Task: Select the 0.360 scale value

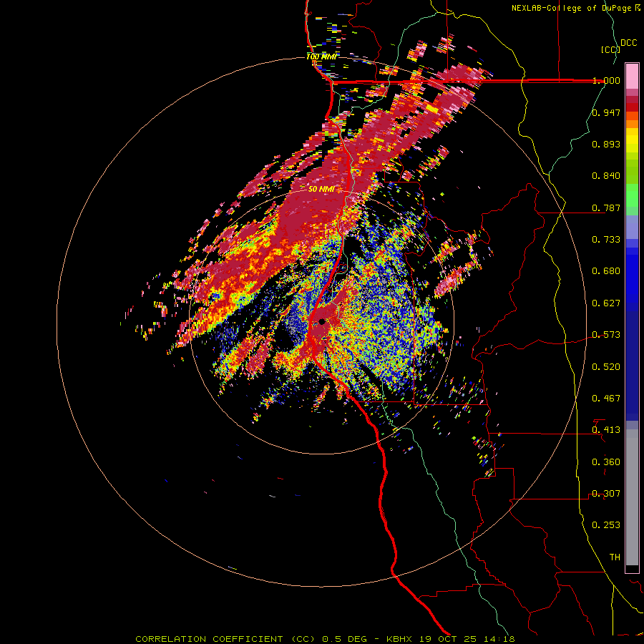Action: (x=606, y=462)
